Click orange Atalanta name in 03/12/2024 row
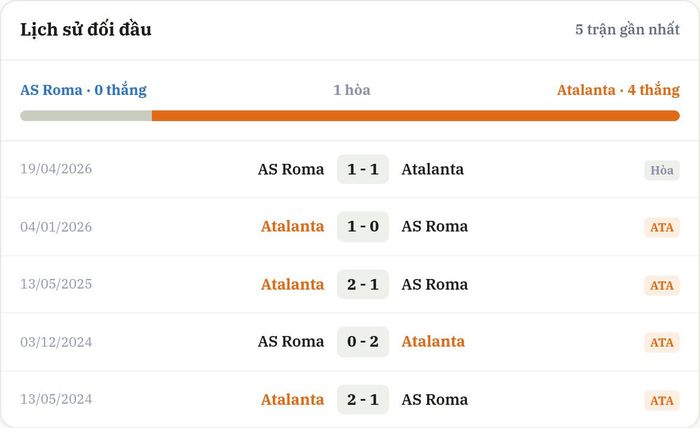 pyautogui.click(x=433, y=341)
